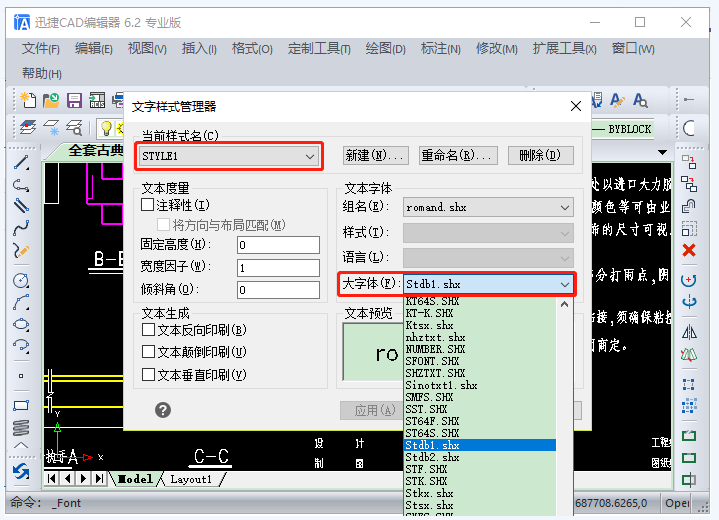This screenshot has height=520, width=719.
Task: Select the Circle draw tool
Action: tap(21, 280)
